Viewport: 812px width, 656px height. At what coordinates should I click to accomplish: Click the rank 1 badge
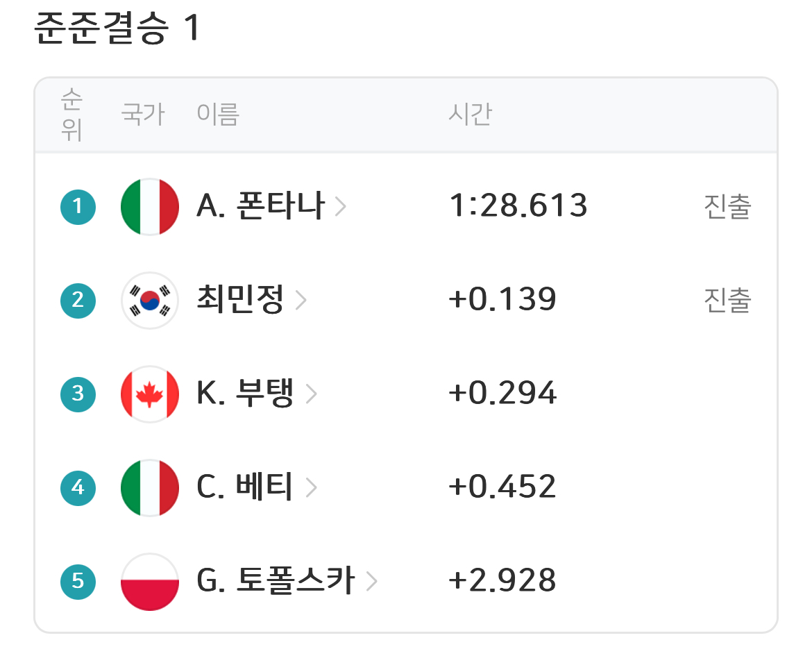click(78, 206)
